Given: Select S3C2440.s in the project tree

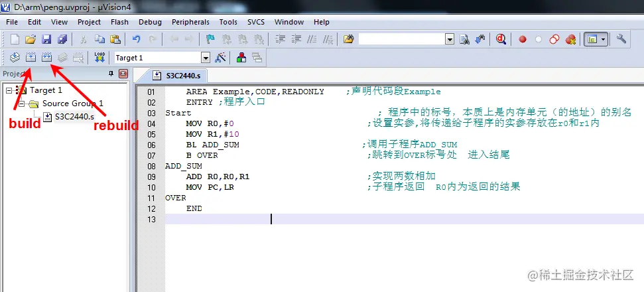Looking at the screenshot, I should (74, 117).
